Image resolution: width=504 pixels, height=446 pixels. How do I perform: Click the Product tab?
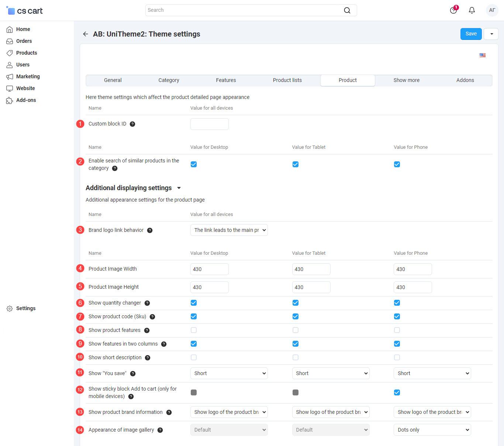(x=348, y=80)
